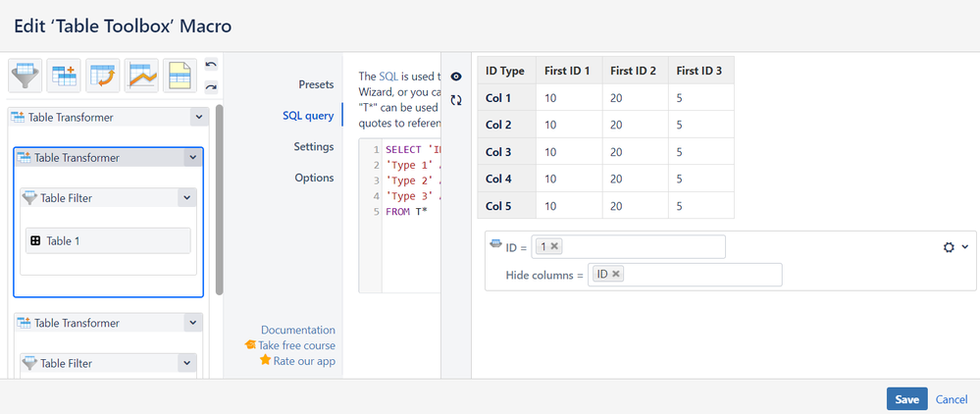The width and height of the screenshot is (980, 414).
Task: Remove the 'ID' tag from Hide columns
Action: pos(616,275)
